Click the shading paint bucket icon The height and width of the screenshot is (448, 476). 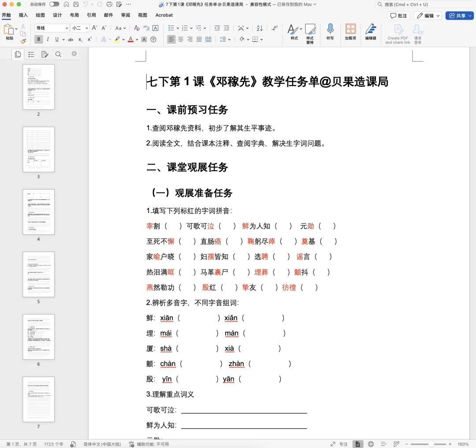tap(242, 39)
